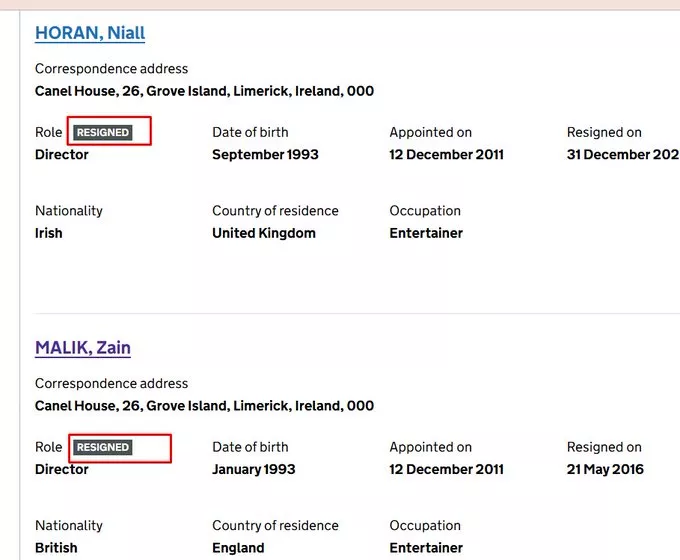This screenshot has width=680, height=560.
Task: Click Niall Horan's Entertainer occupation
Action: point(426,233)
